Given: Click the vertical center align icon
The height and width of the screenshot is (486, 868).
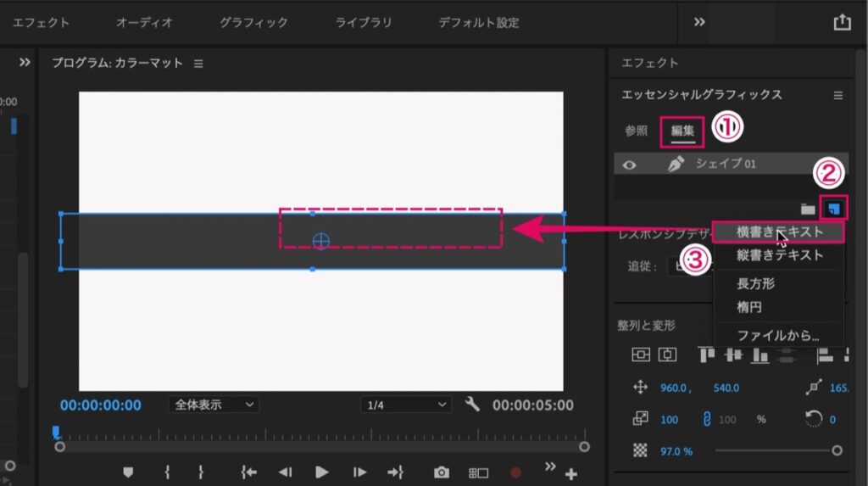Looking at the screenshot, I should coord(641,355).
